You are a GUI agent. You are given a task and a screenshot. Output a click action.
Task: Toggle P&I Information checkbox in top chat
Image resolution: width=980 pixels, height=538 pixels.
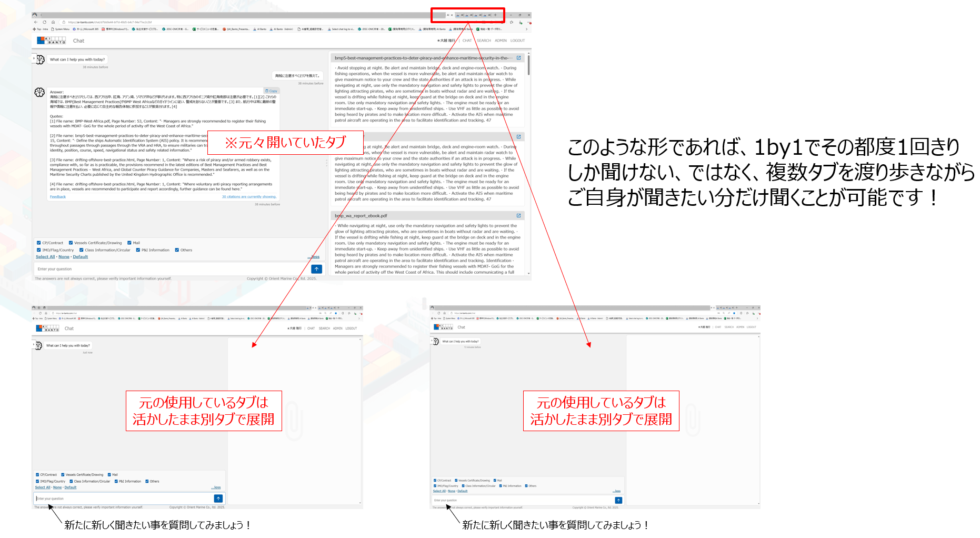(x=138, y=250)
